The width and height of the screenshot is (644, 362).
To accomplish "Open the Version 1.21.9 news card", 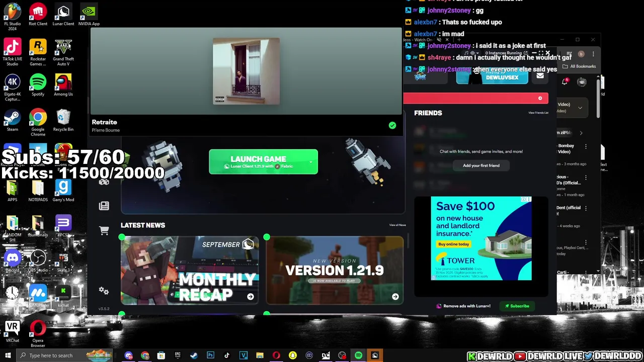I will [335, 270].
